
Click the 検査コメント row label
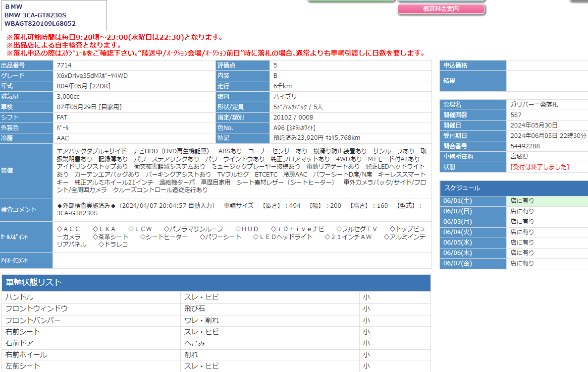[x=26, y=209]
